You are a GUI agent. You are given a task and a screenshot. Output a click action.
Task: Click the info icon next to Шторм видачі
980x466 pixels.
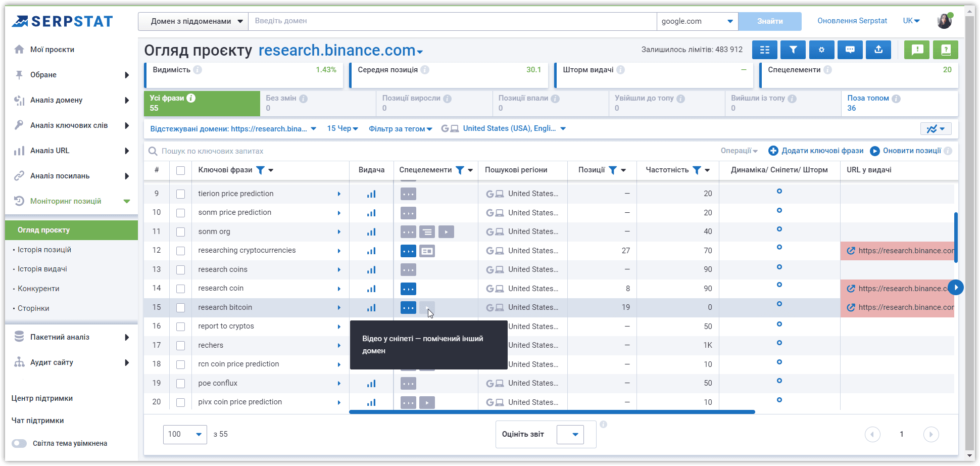[x=620, y=70]
